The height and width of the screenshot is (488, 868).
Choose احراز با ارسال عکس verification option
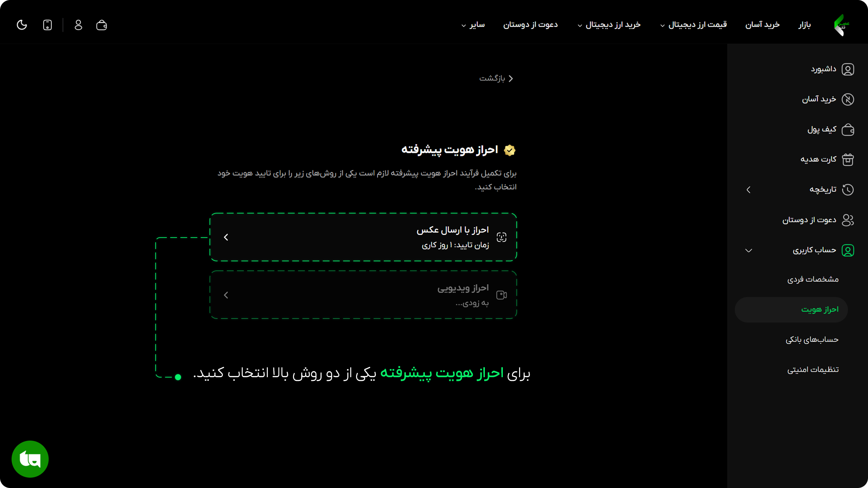[x=363, y=237]
